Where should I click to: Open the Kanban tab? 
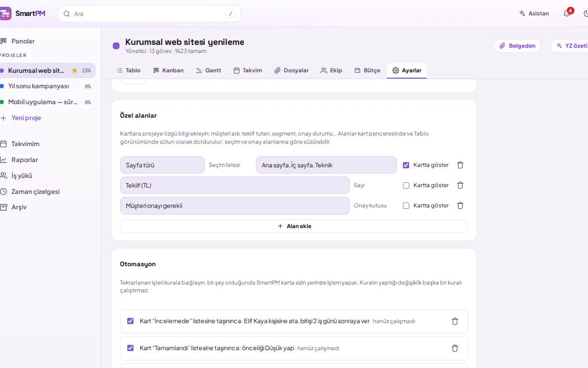168,70
